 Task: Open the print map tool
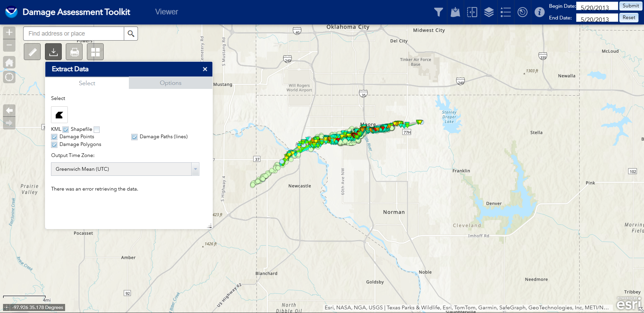point(74,52)
